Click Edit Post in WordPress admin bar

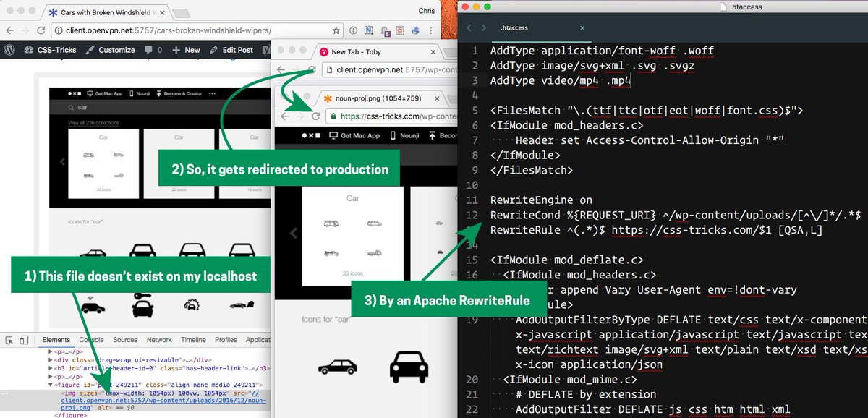tap(231, 50)
